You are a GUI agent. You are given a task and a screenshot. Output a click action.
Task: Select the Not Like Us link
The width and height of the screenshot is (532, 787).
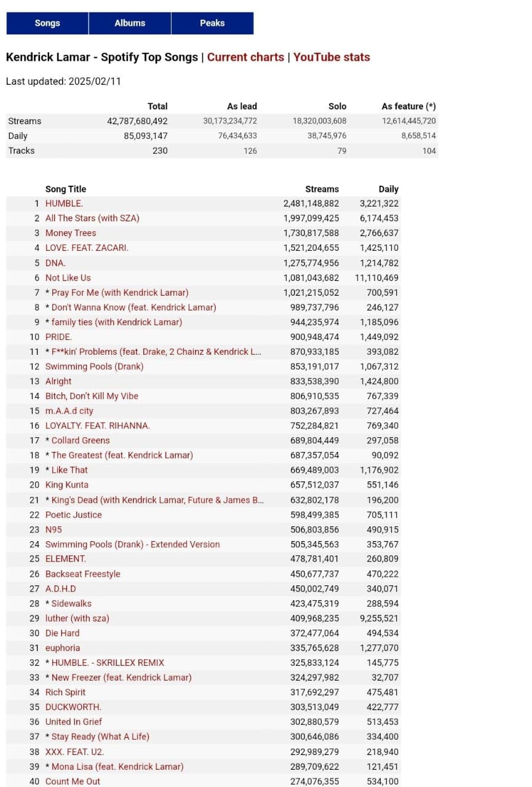point(68,278)
